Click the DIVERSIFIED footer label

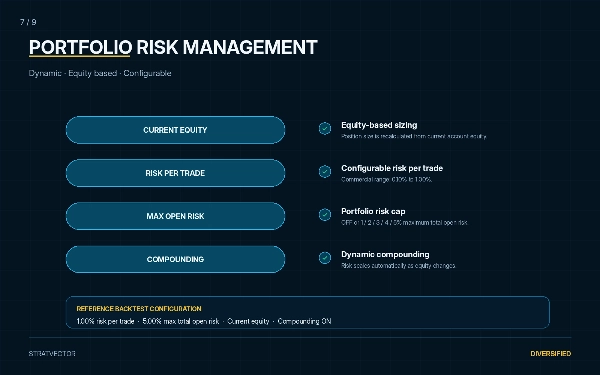[x=551, y=354]
